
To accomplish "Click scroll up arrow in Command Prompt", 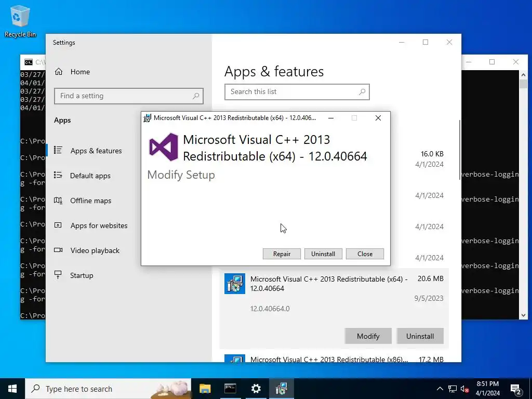I will pos(523,75).
